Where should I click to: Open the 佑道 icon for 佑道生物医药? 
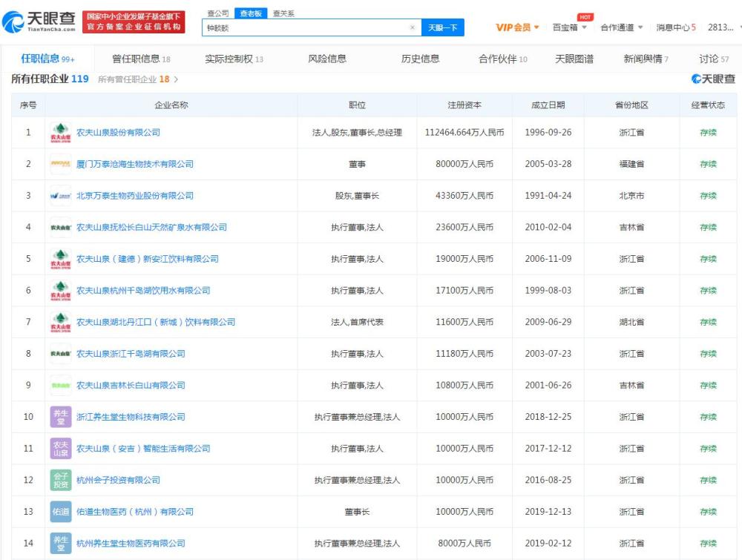point(61,512)
